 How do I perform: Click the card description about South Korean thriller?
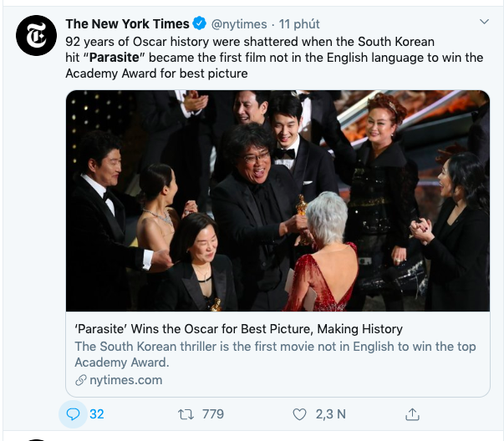(274, 354)
